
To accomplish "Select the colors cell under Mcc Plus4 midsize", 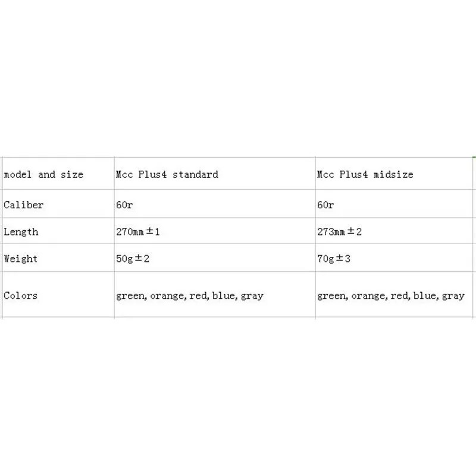I will coord(391,295).
